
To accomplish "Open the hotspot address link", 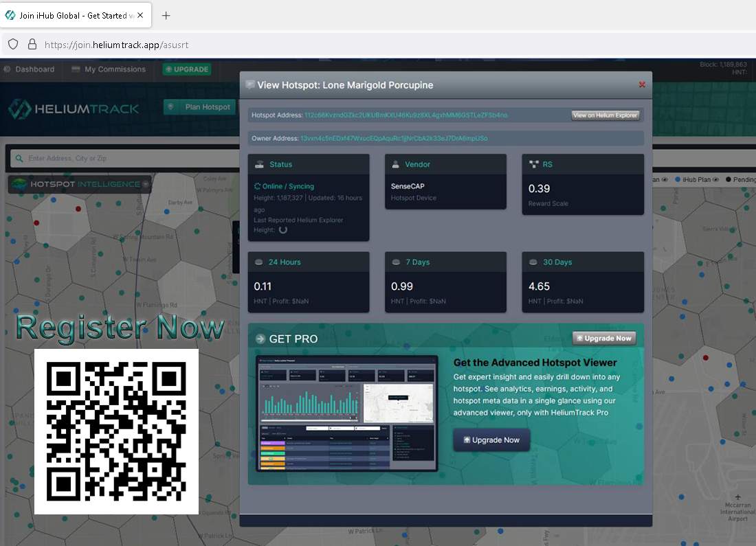I will 406,115.
